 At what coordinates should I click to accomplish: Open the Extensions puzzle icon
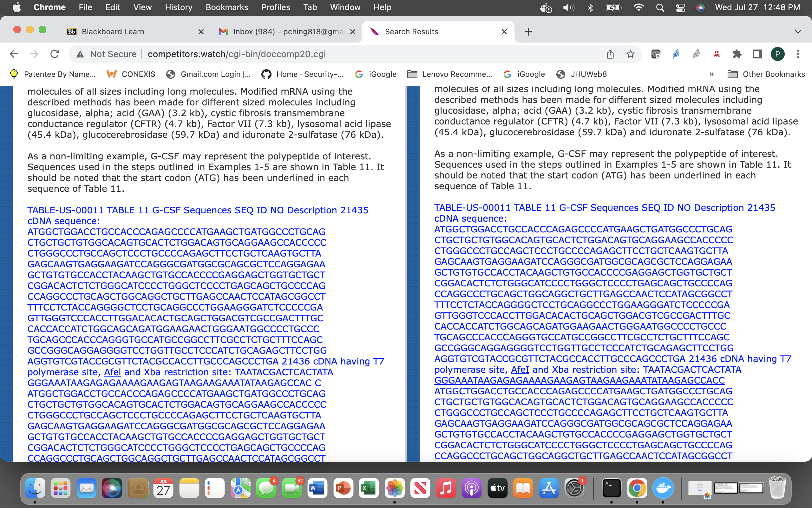737,54
